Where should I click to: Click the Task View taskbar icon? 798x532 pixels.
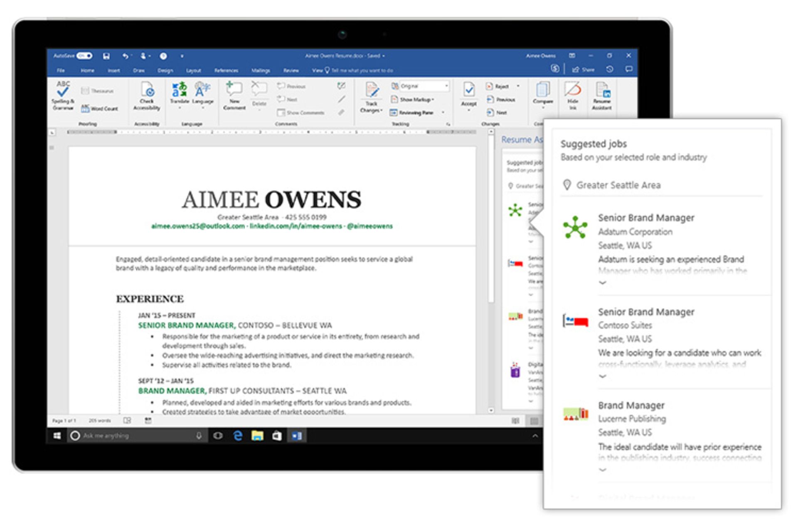[218, 436]
